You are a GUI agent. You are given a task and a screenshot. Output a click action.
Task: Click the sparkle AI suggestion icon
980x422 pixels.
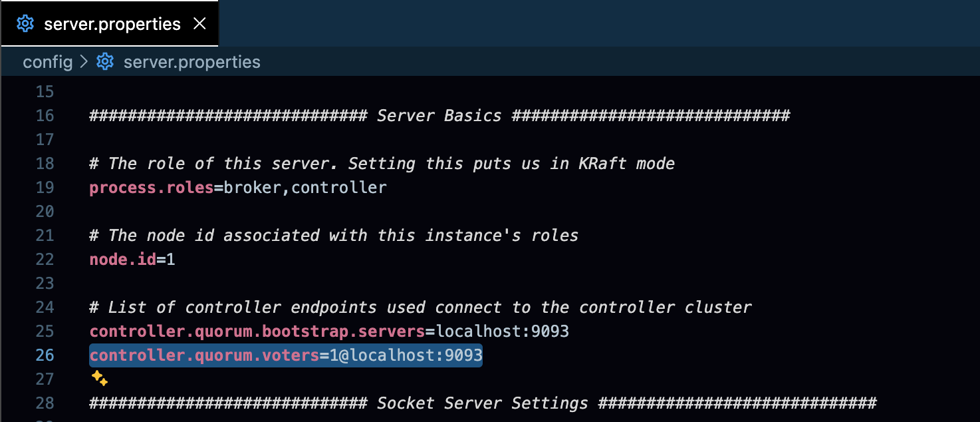coord(99,379)
